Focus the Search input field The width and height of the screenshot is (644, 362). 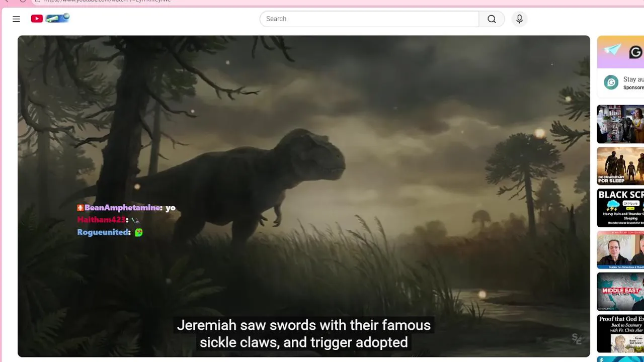pyautogui.click(x=370, y=19)
